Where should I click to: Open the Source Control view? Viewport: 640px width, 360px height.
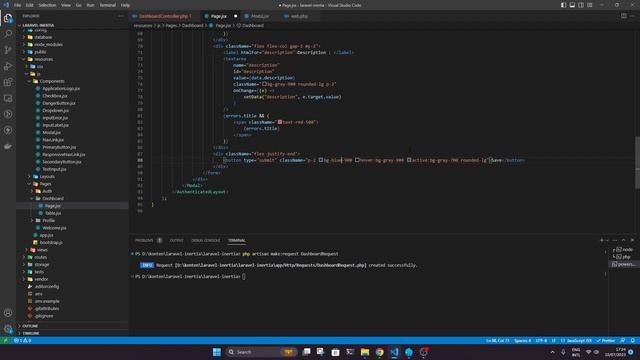point(8,50)
